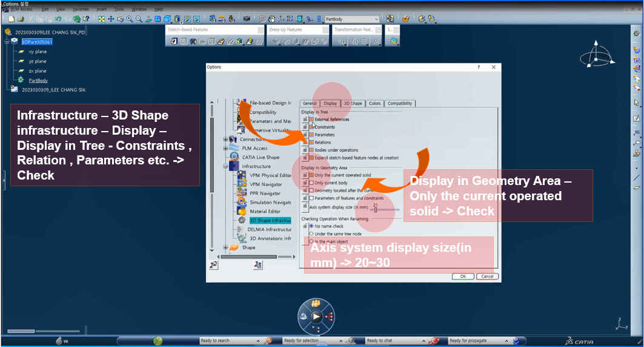Click the lock icon beside External References
Image resolution: width=644 pixels, height=347 pixels.
click(x=305, y=120)
